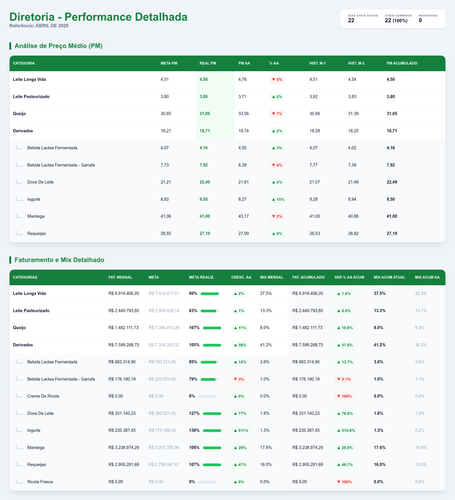Viewport: 455px width, 500px height.
Task: Select the MIX MENSAL column header
Action: point(271,277)
